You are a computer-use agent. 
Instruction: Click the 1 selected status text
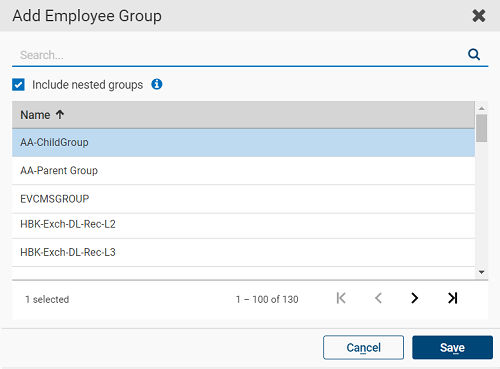tap(47, 299)
